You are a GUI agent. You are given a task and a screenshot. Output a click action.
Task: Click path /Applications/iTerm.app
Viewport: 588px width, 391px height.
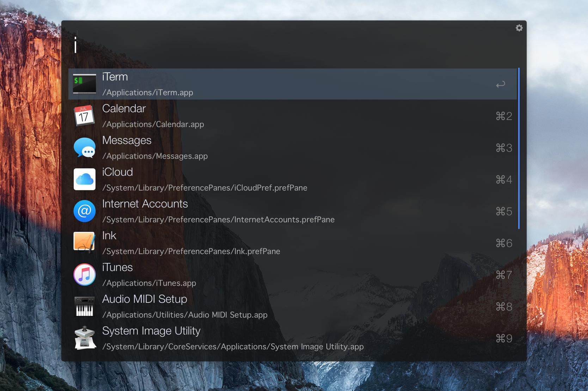[148, 92]
